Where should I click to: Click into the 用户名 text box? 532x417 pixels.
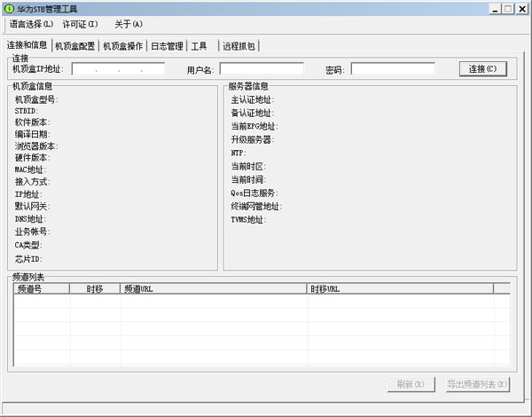(x=262, y=68)
